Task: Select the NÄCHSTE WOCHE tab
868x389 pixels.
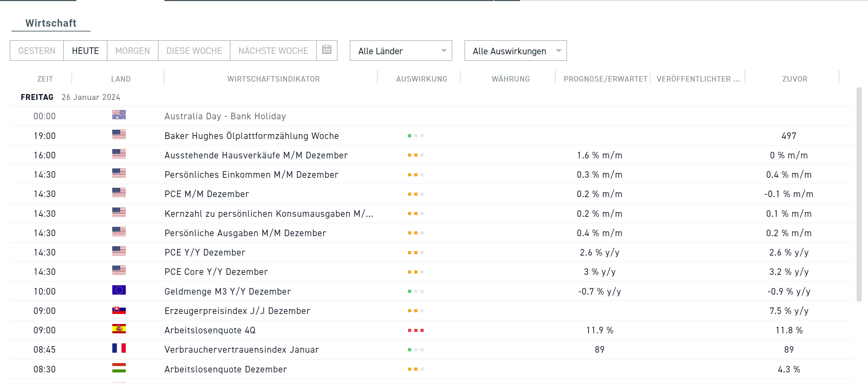Action: [273, 51]
